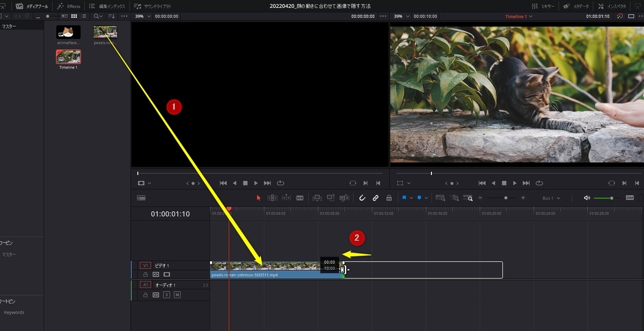Viewport: 644px width, 331px height.
Task: Click full extent zoom icon
Action: (441, 198)
